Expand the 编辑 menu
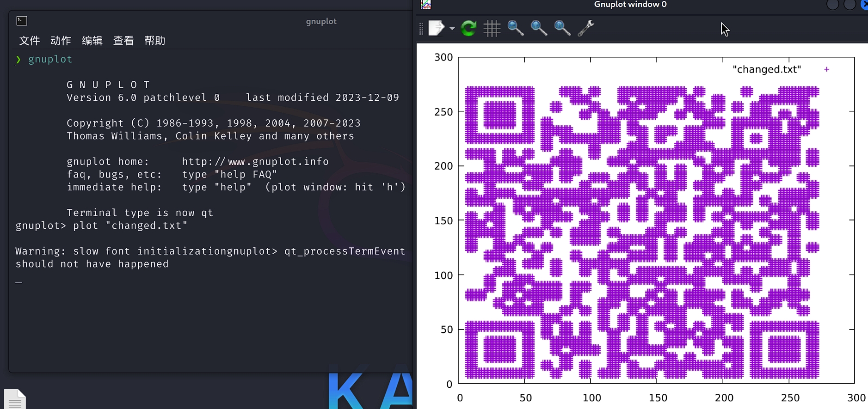 92,41
